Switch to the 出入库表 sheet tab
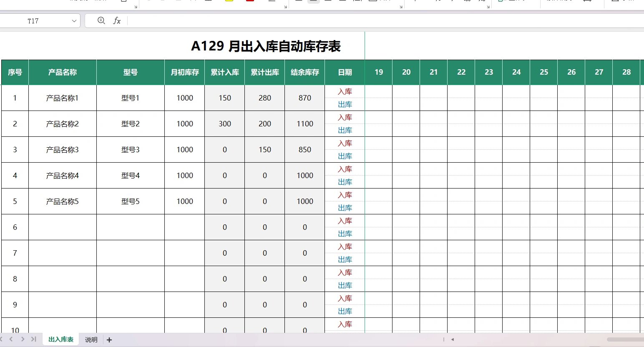Image resolution: width=644 pixels, height=347 pixels. click(x=61, y=339)
